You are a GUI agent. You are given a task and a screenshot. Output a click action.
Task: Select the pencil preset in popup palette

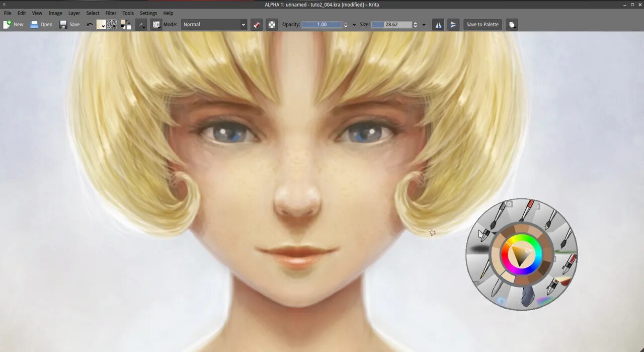(x=485, y=268)
